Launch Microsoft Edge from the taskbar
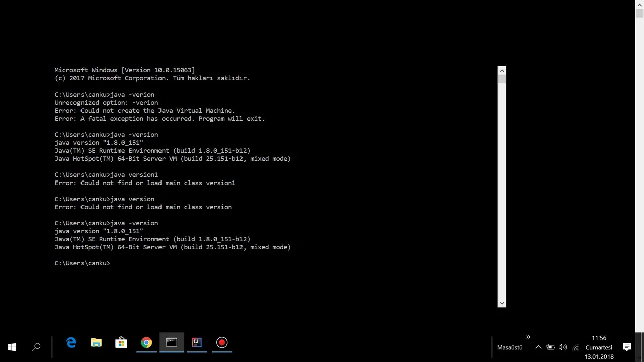 point(71,343)
